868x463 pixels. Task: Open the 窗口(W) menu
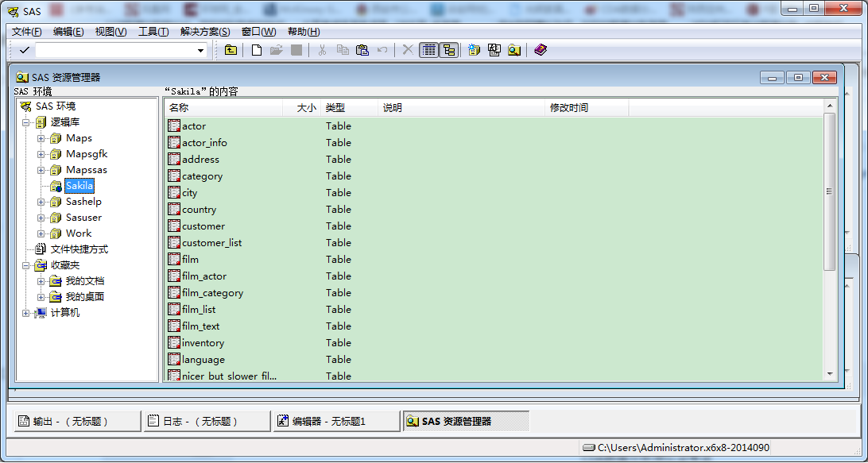(258, 32)
